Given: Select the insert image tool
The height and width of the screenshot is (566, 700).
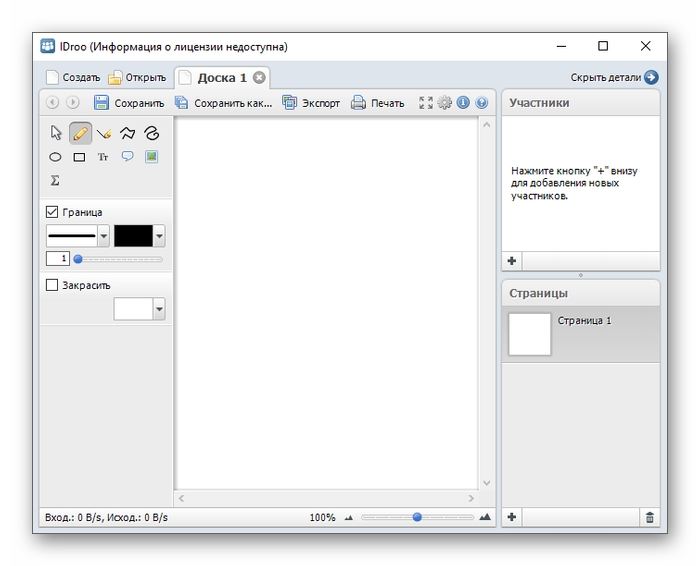Looking at the screenshot, I should (x=151, y=157).
